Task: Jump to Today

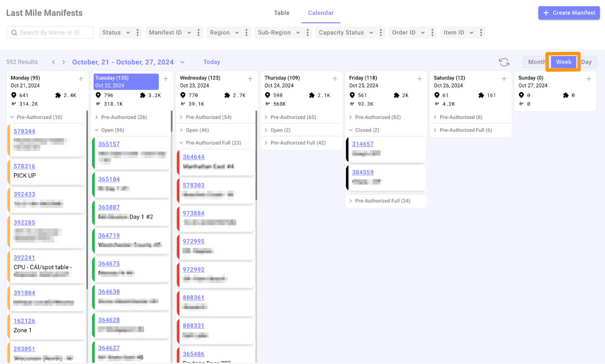Action: [x=212, y=62]
